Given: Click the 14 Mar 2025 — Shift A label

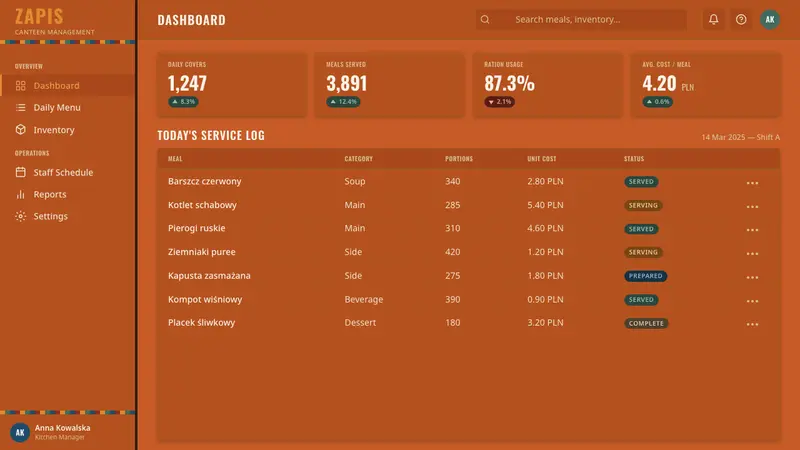Looking at the screenshot, I should 740,137.
